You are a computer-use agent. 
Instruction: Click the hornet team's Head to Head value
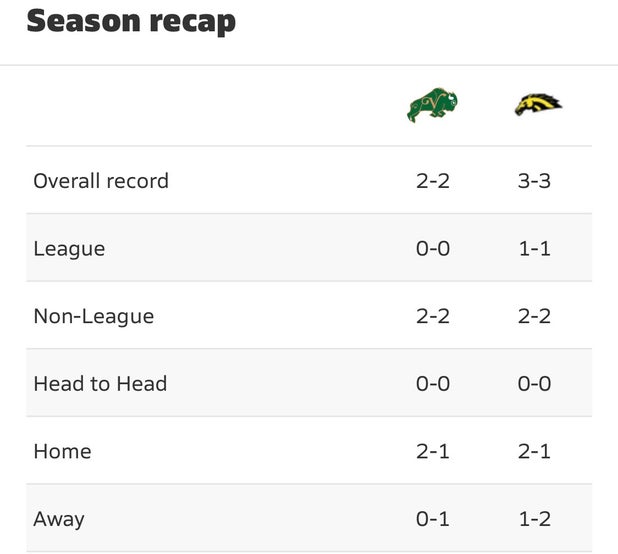click(x=534, y=384)
